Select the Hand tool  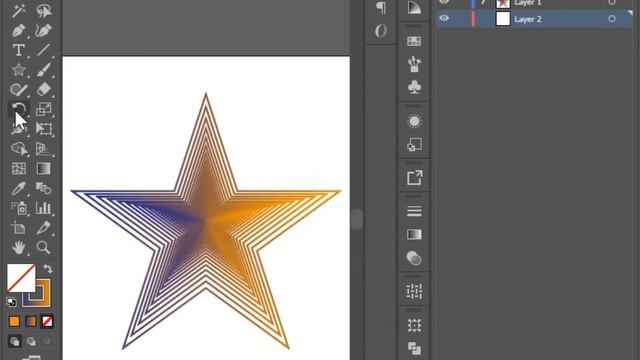(x=18, y=247)
